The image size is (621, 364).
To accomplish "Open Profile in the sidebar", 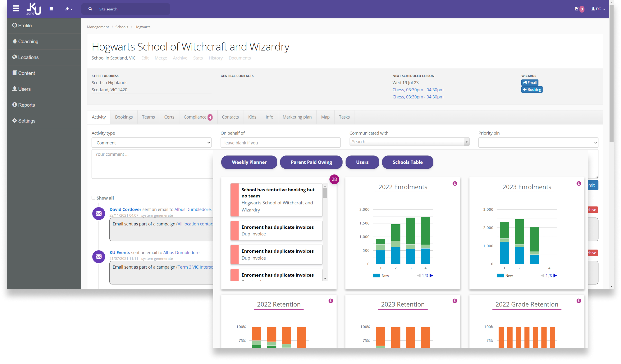I will tap(44, 26).
